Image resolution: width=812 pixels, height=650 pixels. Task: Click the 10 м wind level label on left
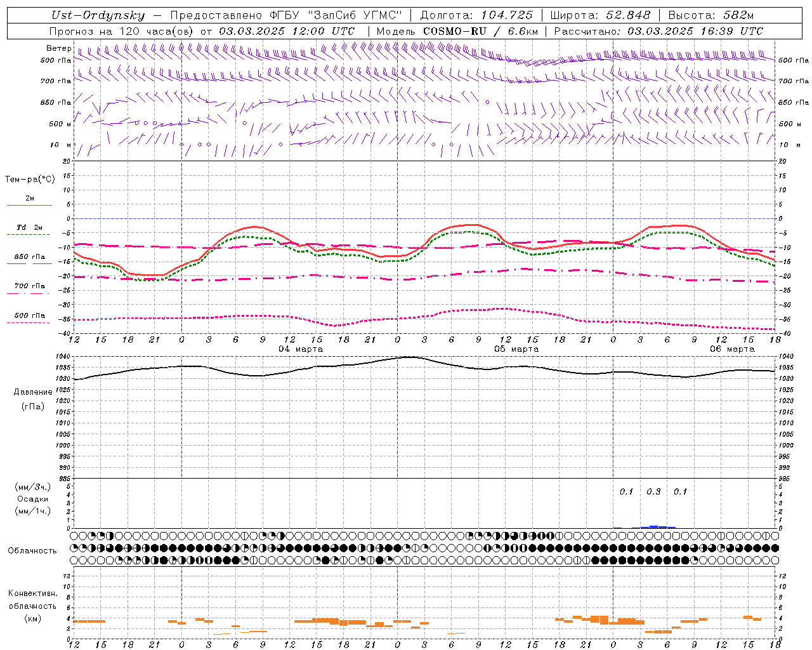point(61,145)
